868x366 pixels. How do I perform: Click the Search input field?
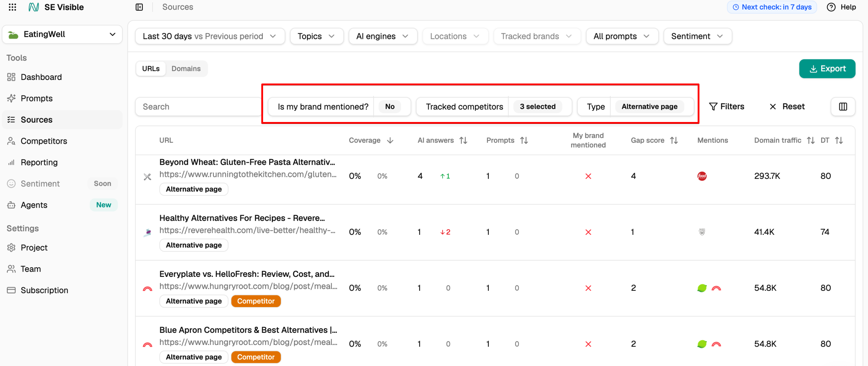tap(199, 107)
